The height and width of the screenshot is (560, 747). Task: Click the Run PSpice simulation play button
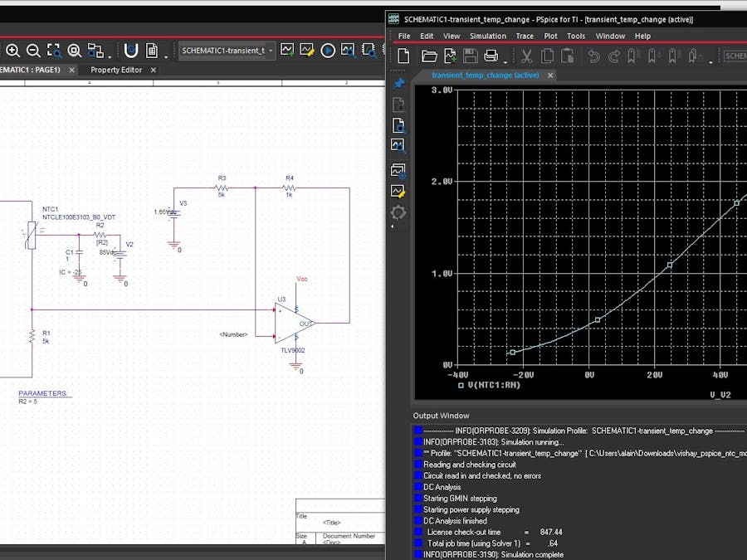pyautogui.click(x=328, y=51)
